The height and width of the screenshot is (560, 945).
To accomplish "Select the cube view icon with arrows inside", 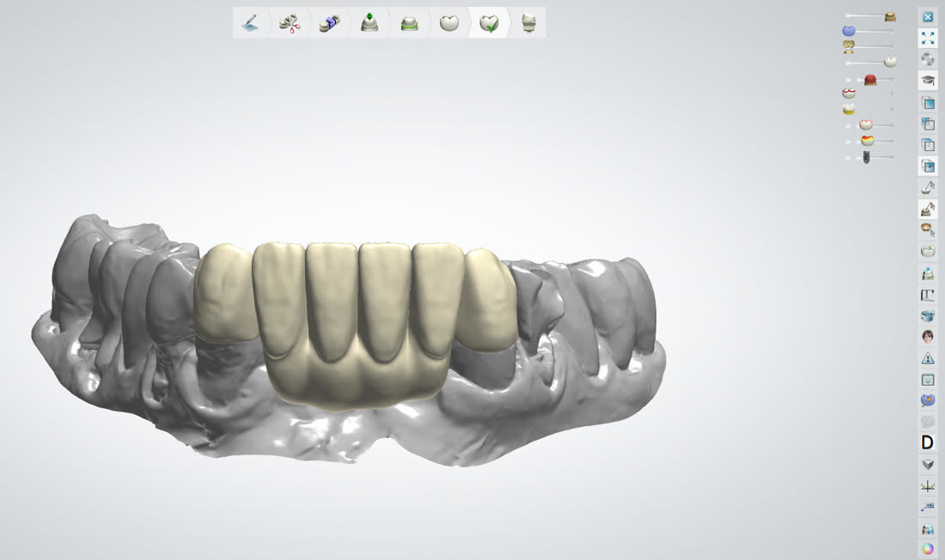I will 928,144.
